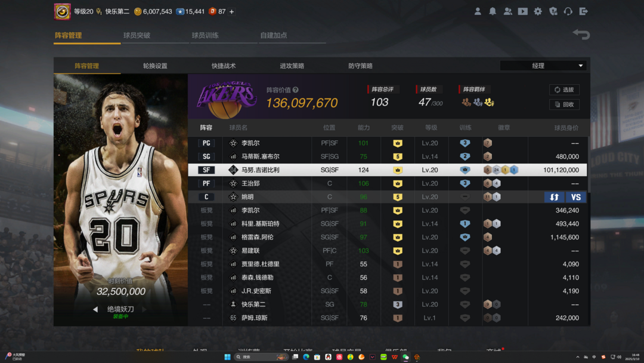Screen dimensions: 644x363
Task: Click the yellow chemistry icon under 阵容羁绊
Action: 489,102
